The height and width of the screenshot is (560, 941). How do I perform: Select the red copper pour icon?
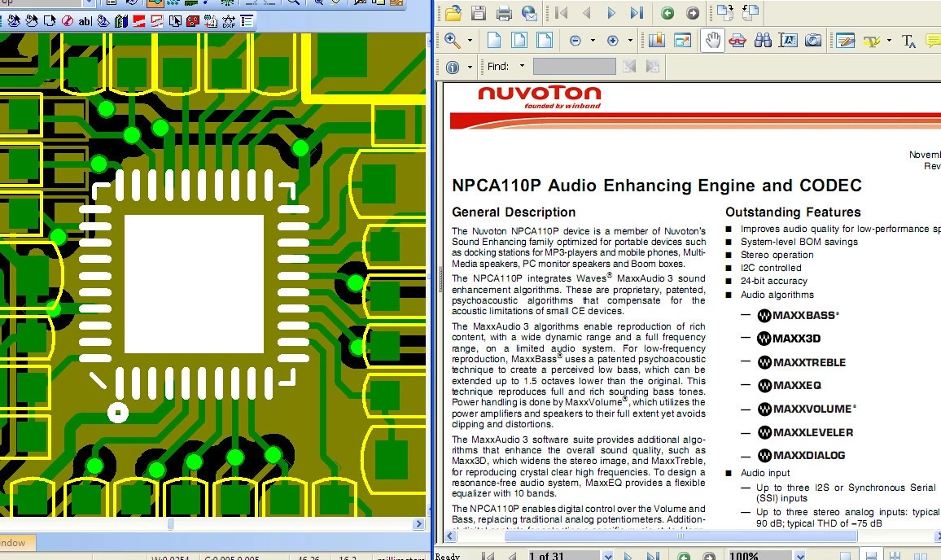pyautogui.click(x=138, y=22)
